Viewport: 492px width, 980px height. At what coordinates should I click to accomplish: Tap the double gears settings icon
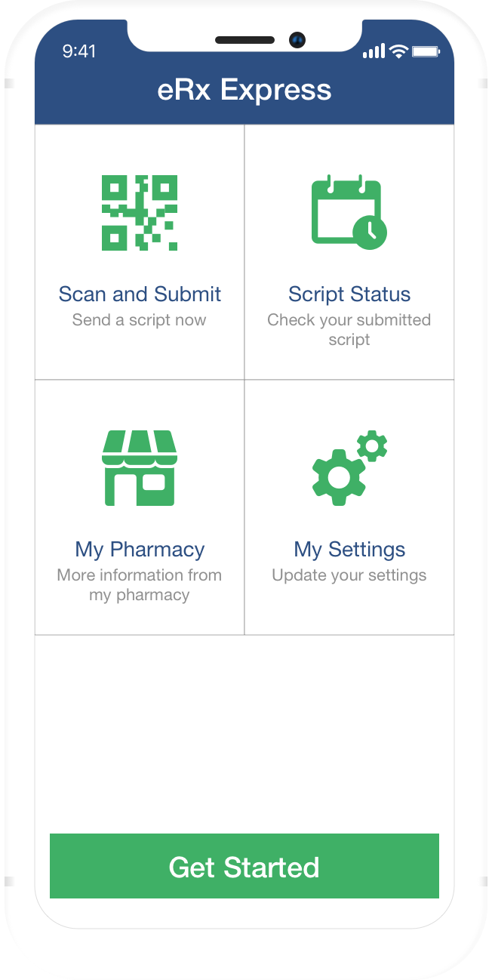click(x=349, y=467)
